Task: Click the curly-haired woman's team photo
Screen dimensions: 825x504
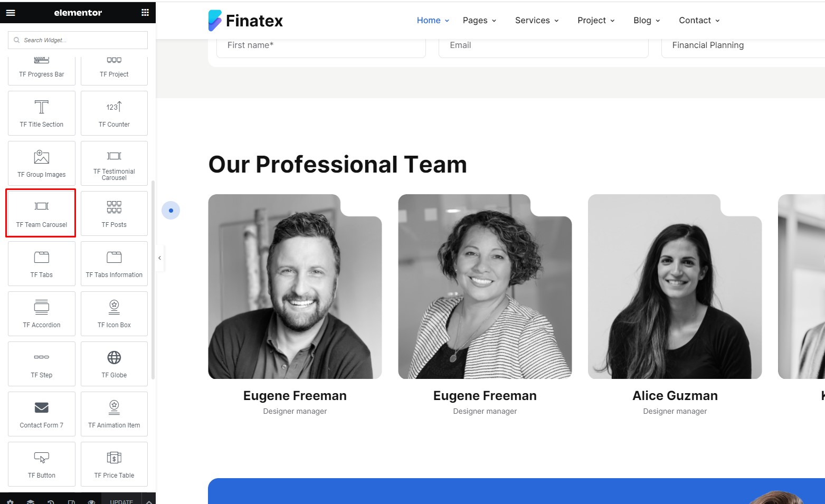Action: coord(485,287)
